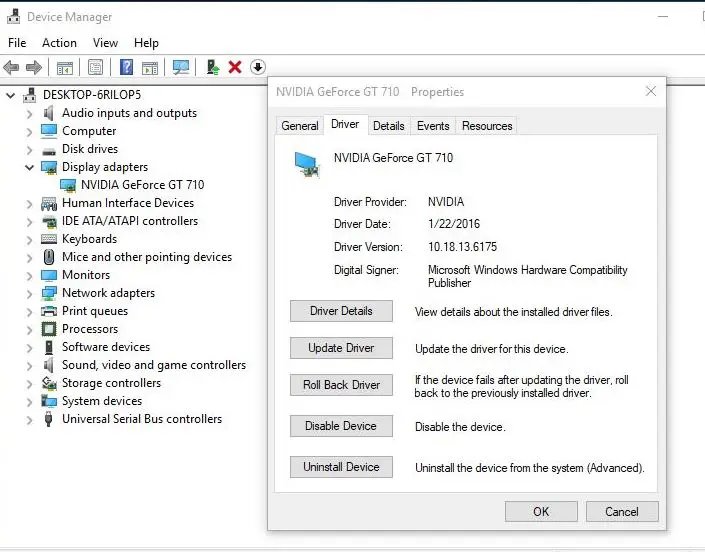Click the Update device driver toolbar icon

tap(212, 67)
